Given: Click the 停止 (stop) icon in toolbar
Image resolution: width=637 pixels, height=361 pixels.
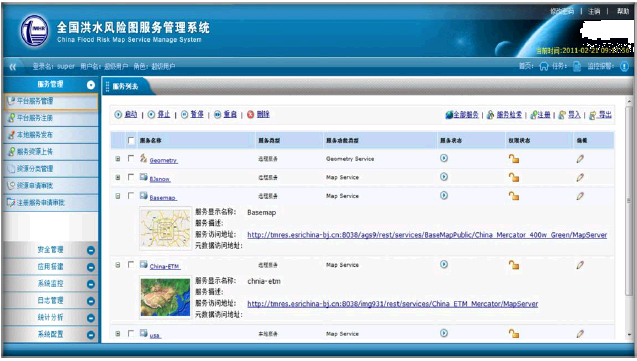Looking at the screenshot, I should 151,115.
